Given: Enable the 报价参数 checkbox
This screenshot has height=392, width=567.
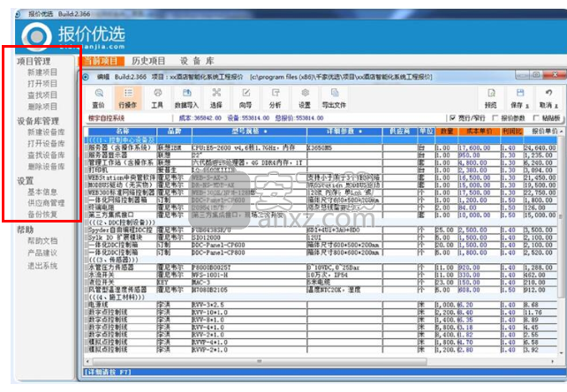Looking at the screenshot, I should pyautogui.click(x=495, y=118).
